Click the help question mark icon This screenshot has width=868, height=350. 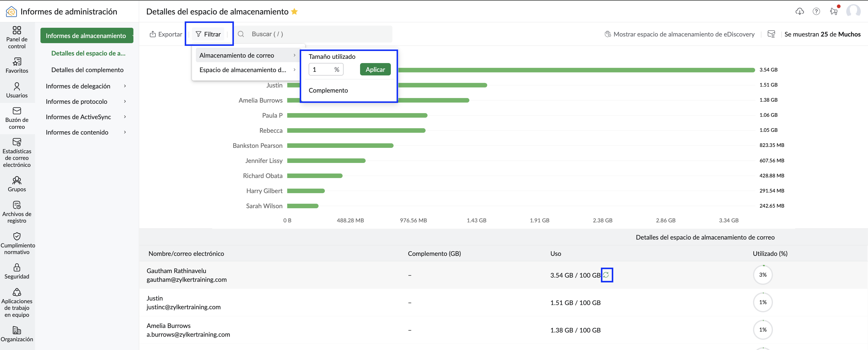click(x=816, y=11)
